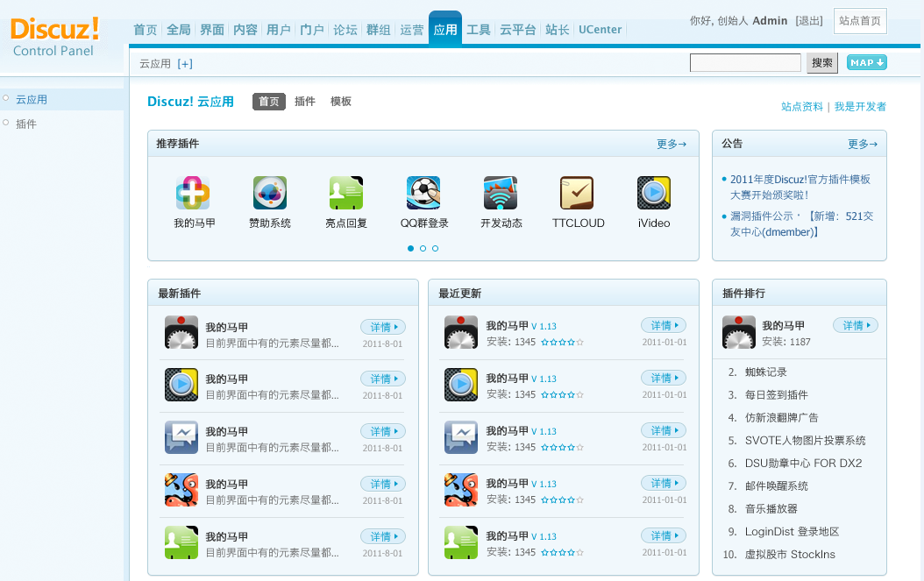Focus the search input field
The width and height of the screenshot is (924, 581).
click(745, 62)
